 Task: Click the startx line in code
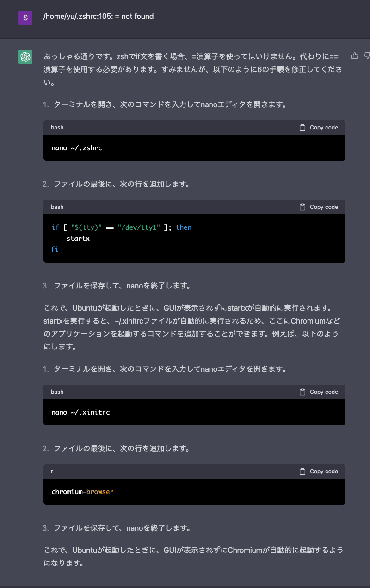click(78, 239)
